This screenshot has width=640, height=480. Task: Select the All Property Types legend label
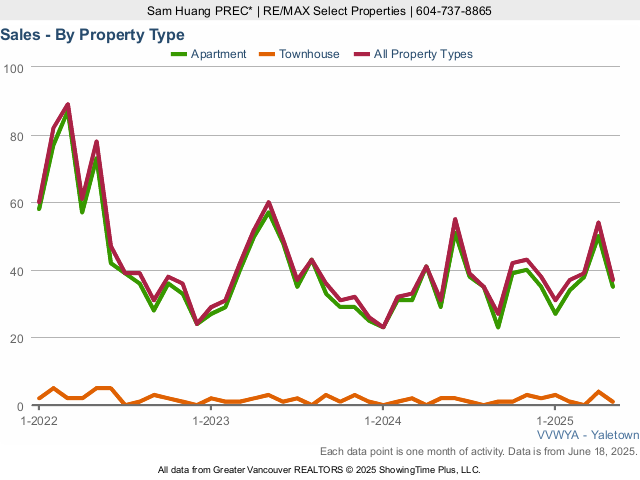click(423, 54)
